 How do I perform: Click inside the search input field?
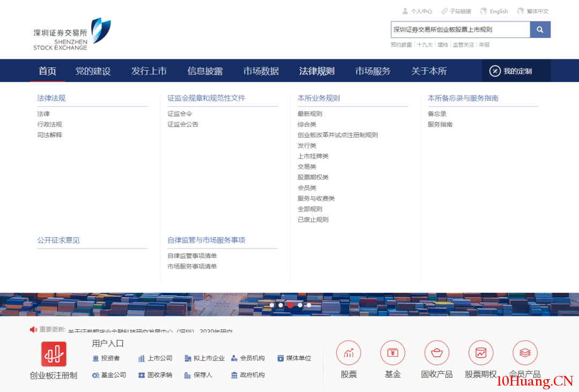point(458,29)
